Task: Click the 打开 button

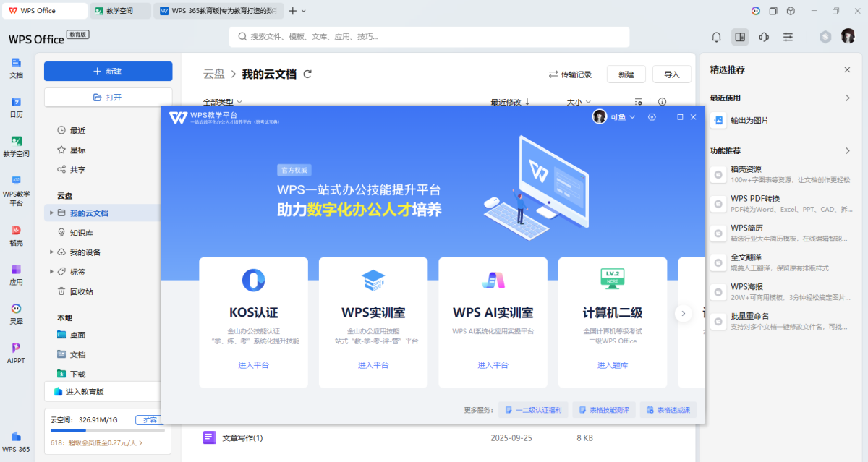Action: coord(108,97)
